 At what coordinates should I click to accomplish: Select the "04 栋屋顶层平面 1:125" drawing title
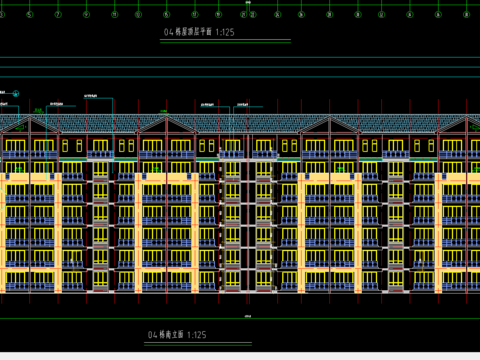coord(199,32)
